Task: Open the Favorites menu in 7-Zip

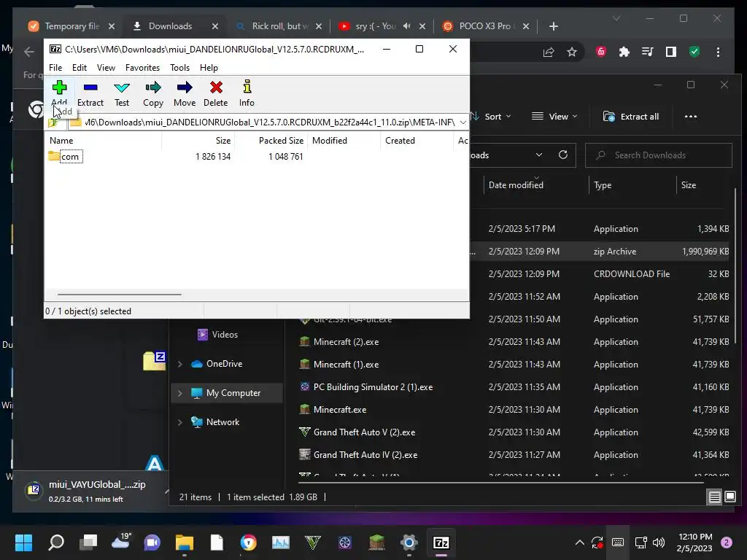Action: pyautogui.click(x=142, y=68)
